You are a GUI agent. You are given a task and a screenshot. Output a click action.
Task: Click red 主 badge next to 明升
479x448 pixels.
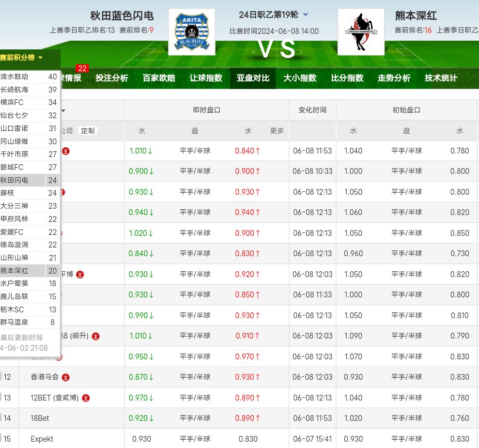pos(96,336)
